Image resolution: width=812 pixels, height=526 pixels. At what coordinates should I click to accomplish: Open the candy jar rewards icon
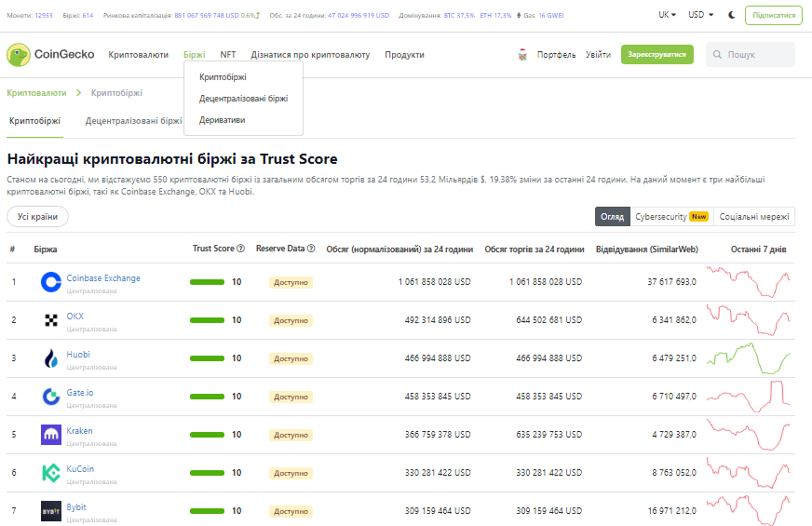click(522, 54)
